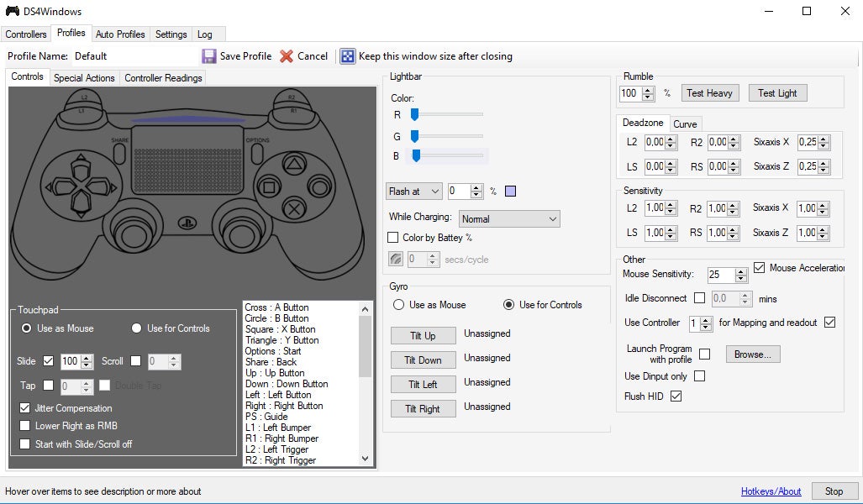The width and height of the screenshot is (863, 504).
Task: Uncheck the Flush HID checkbox
Action: [x=676, y=396]
